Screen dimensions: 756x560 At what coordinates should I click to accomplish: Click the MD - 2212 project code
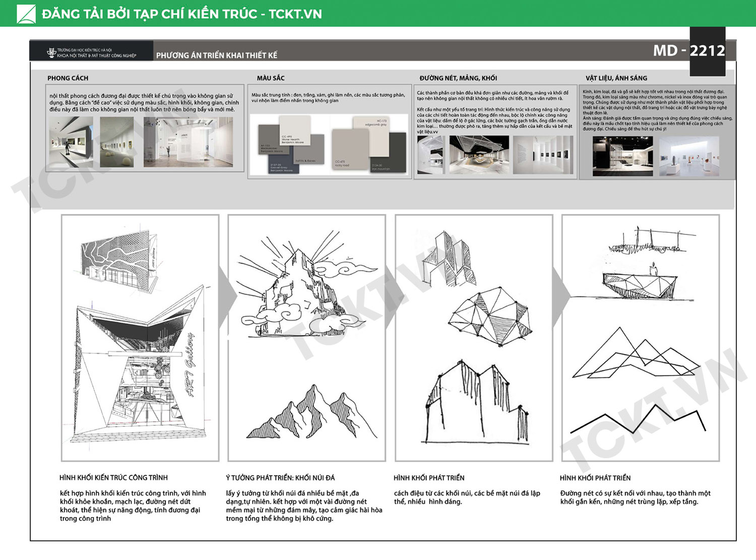click(x=688, y=50)
